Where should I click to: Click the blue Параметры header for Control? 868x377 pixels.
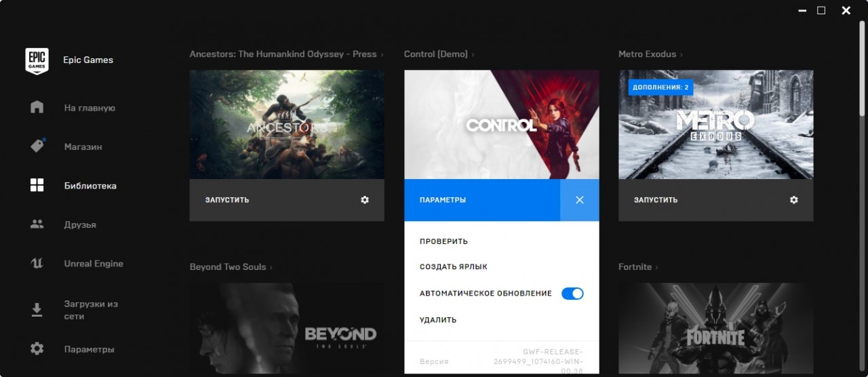(482, 200)
